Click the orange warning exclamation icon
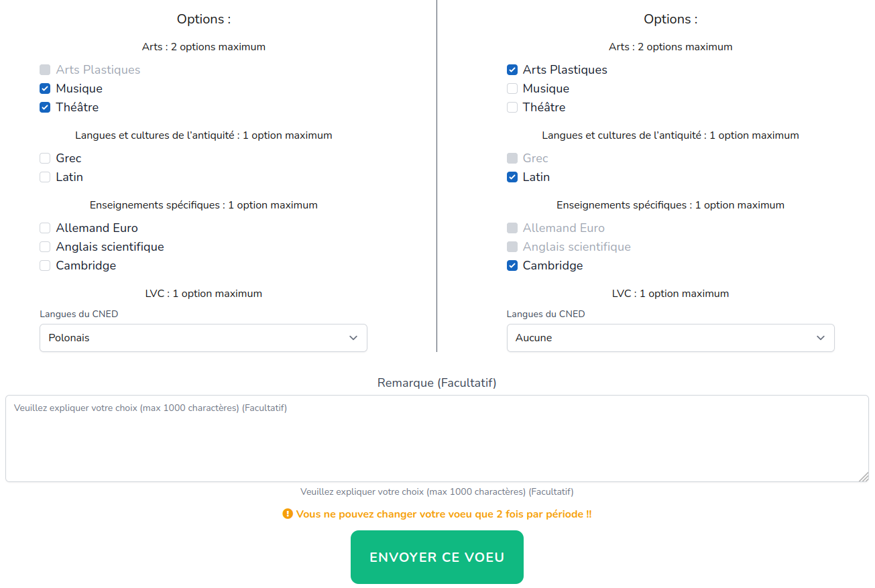The width and height of the screenshot is (875, 588). 288,514
